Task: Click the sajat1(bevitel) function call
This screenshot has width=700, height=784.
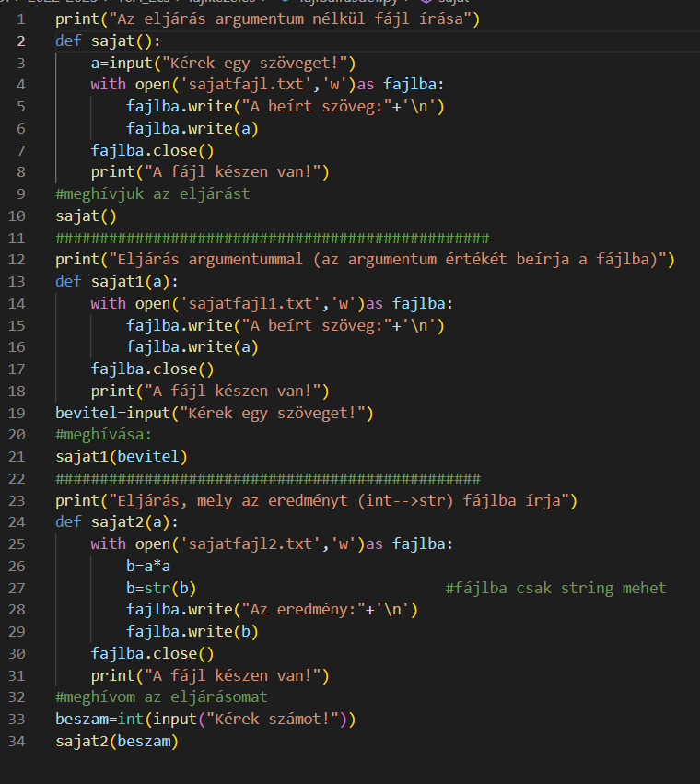Action: coord(121,456)
